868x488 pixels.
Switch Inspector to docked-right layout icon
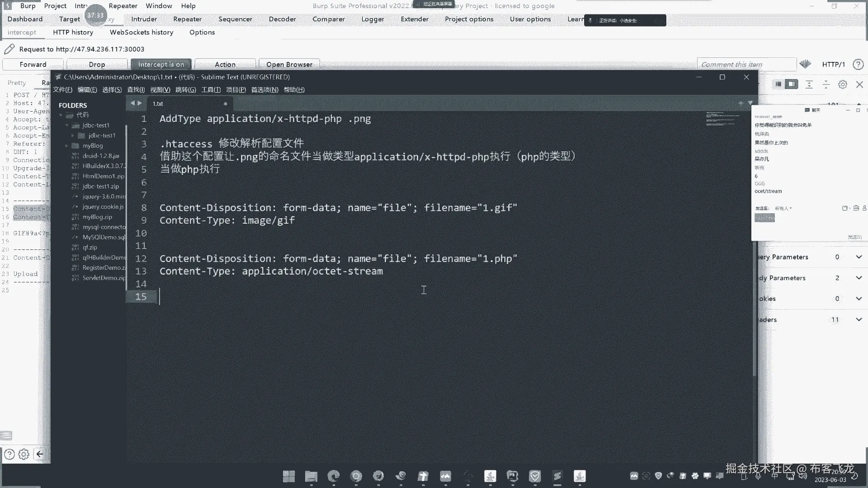pos(791,84)
